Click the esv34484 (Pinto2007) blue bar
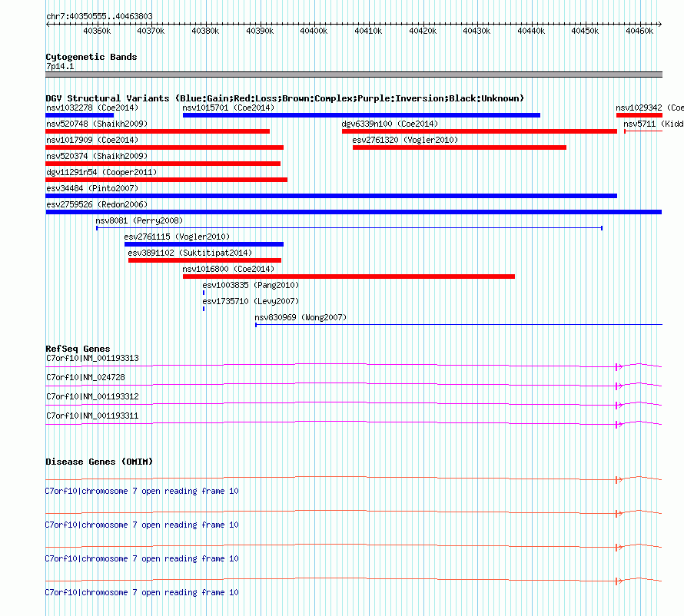Image resolution: width=684 pixels, height=616 pixels. click(x=331, y=196)
